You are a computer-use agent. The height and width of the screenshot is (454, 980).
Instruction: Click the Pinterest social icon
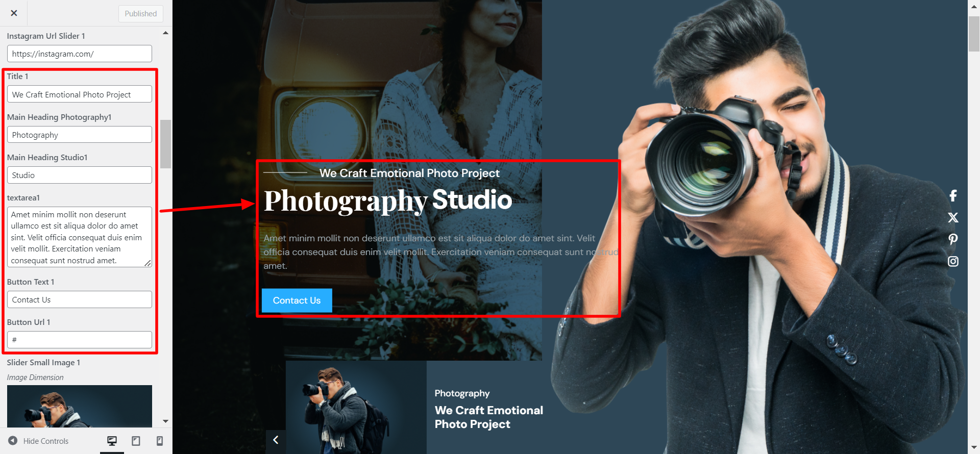coord(953,239)
